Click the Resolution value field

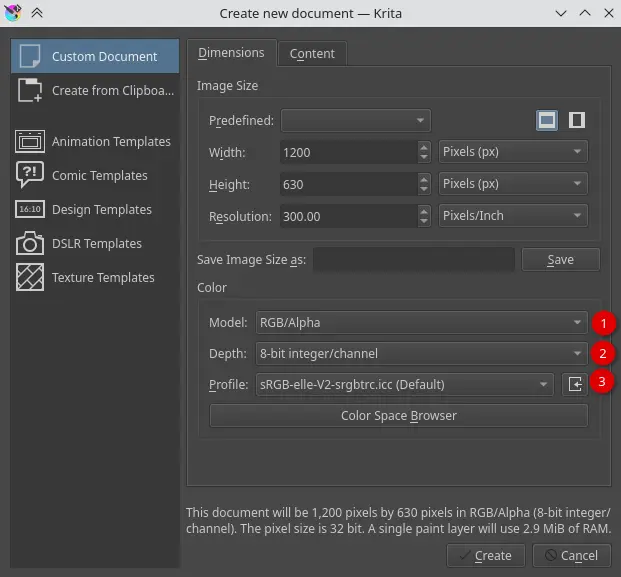[x=349, y=216]
